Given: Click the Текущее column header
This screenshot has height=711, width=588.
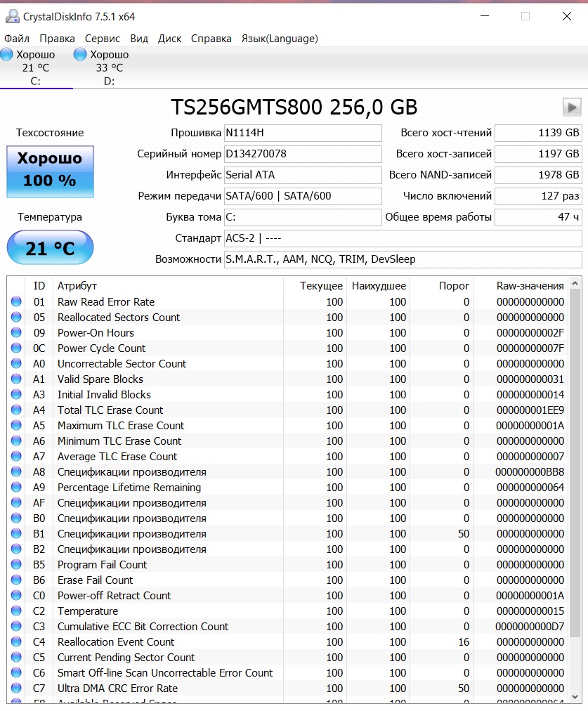Looking at the screenshot, I should [x=315, y=286].
